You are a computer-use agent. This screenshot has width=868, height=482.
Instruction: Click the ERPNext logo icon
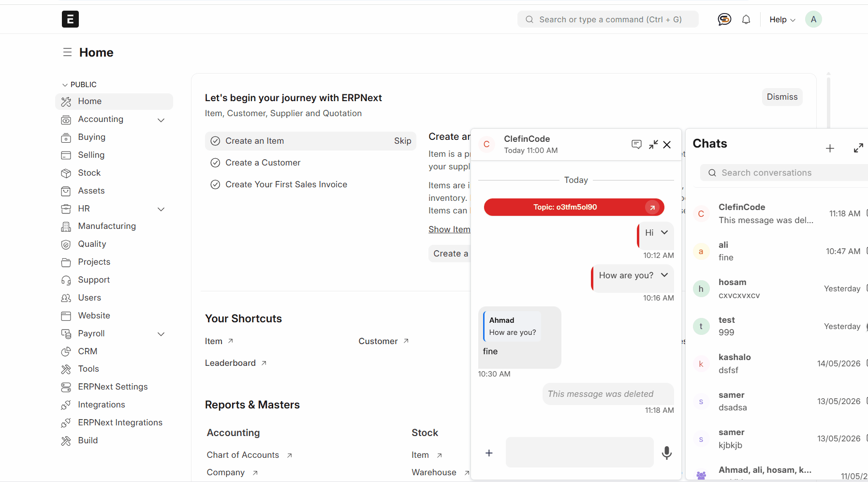(x=70, y=19)
